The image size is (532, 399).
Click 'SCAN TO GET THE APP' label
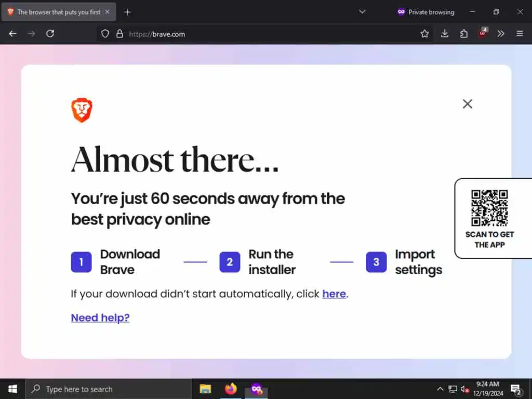[489, 240]
